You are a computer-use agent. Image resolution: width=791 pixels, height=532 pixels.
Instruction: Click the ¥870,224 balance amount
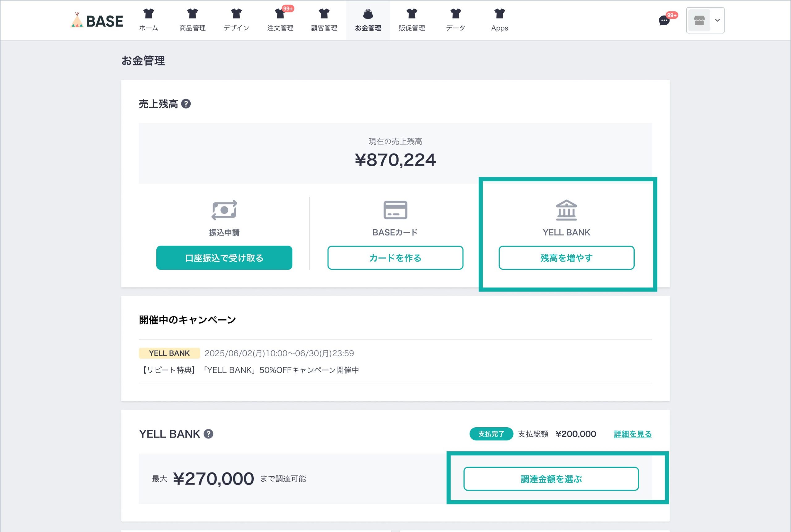(395, 160)
